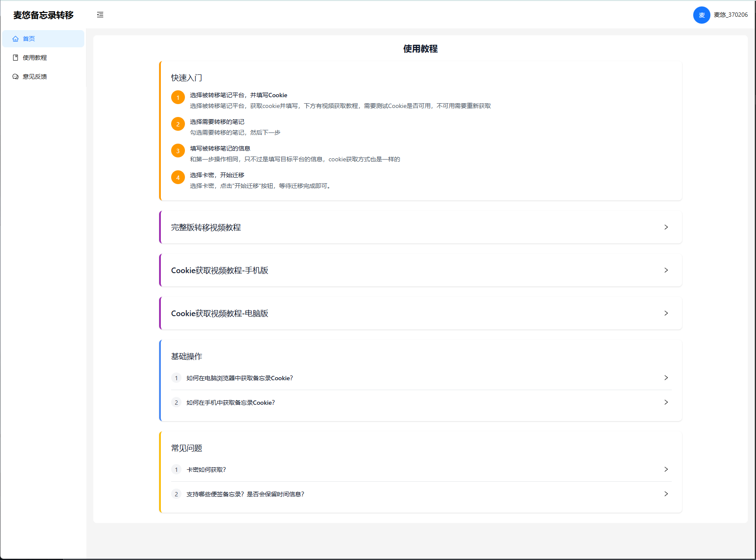Screen dimensions: 756x560
Task: Click the feedback chat bubble icon
Action: [x=15, y=77]
